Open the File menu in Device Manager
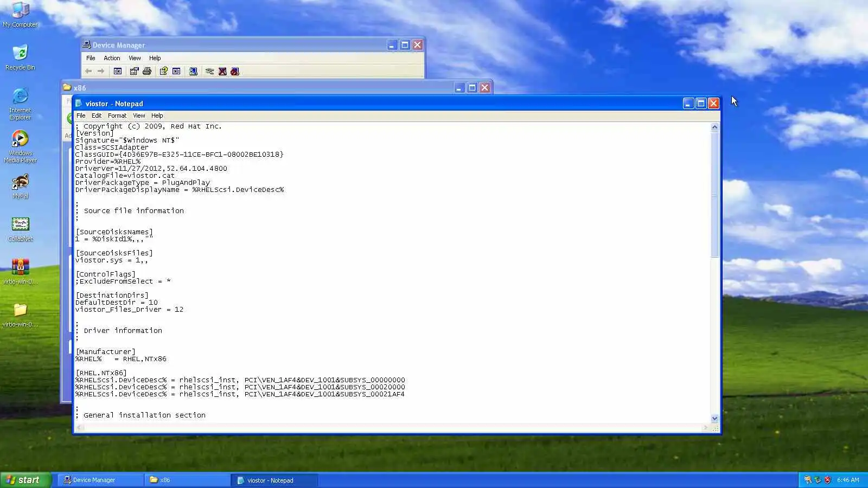The image size is (868, 488). [x=91, y=58]
